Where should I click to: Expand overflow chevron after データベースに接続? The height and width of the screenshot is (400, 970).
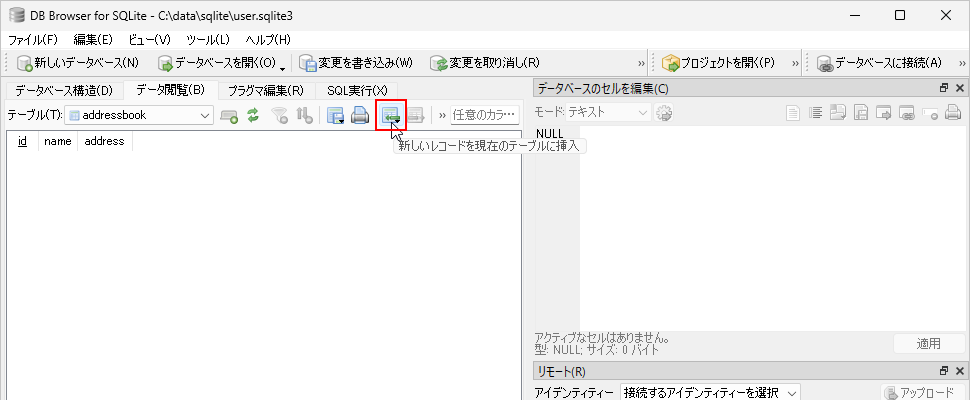click(x=963, y=63)
